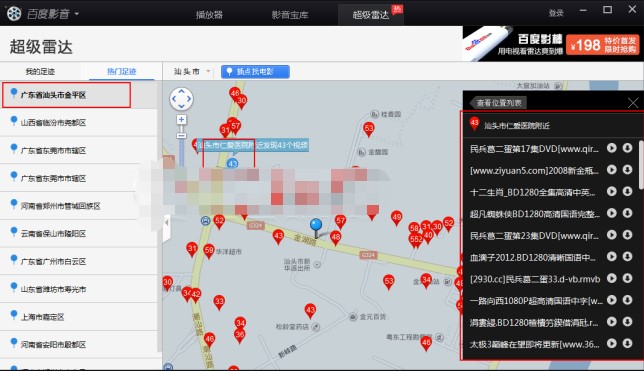Image resolution: width=644 pixels, height=371 pixels.
Task: Switch to 我的足迹 tab
Action: click(40, 71)
